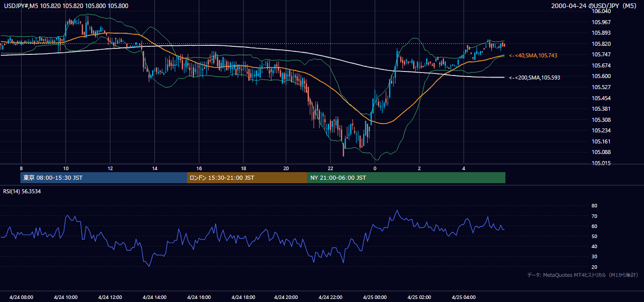Viewport: 644px width, 302px height.
Task: Click hour tick 18 under the price chart
Action: click(x=243, y=168)
